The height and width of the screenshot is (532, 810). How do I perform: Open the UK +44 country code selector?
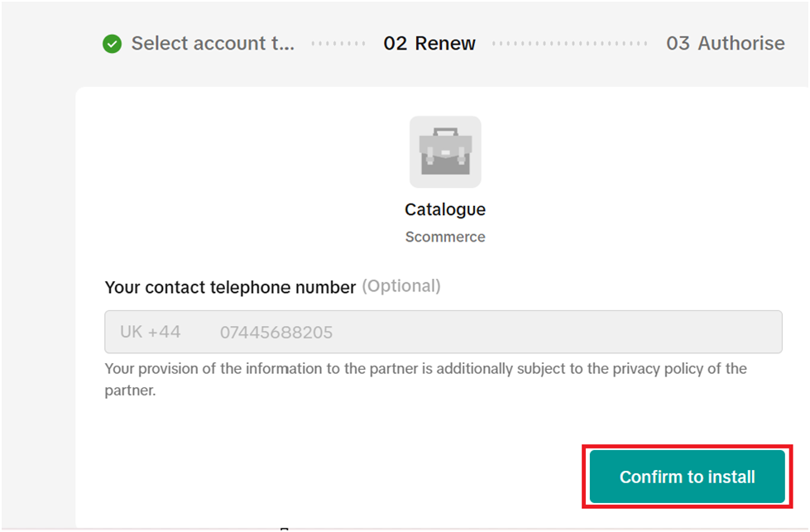pyautogui.click(x=151, y=333)
